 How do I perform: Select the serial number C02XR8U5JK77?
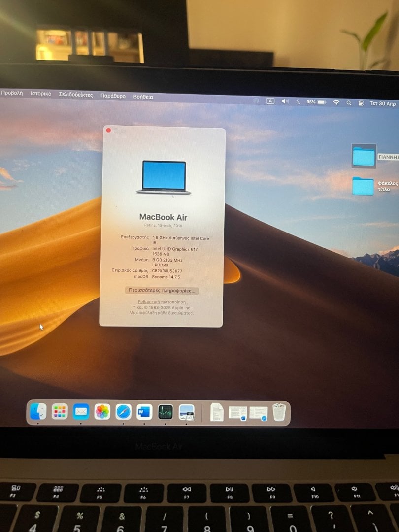(167, 271)
